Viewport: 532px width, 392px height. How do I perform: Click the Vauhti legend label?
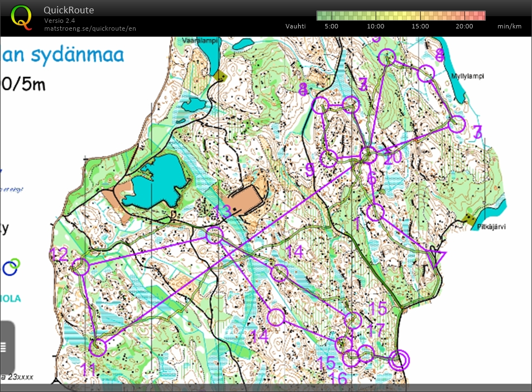[x=295, y=26]
